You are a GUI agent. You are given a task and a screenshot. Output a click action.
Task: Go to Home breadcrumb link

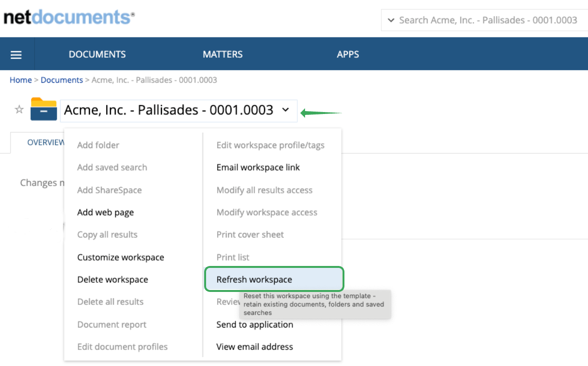pyautogui.click(x=21, y=80)
